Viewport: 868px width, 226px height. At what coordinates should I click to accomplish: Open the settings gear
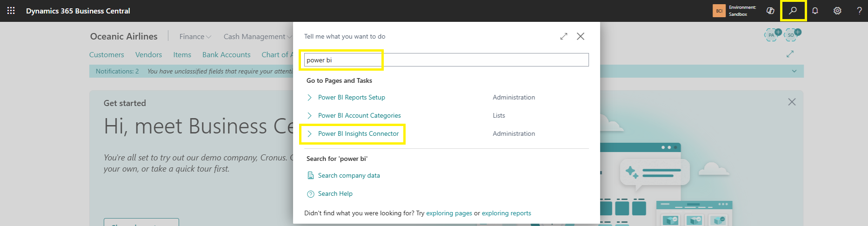(837, 11)
